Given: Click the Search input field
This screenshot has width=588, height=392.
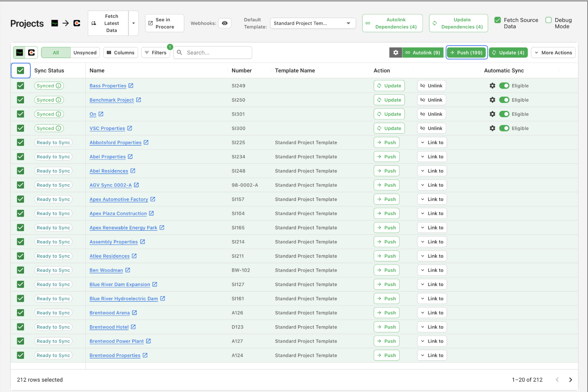Looking at the screenshot, I should click(x=217, y=53).
